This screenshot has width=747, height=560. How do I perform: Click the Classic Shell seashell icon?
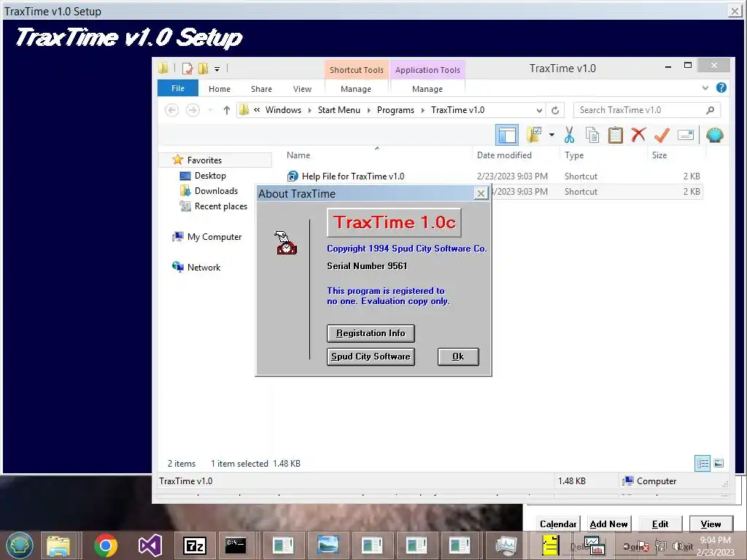pyautogui.click(x=715, y=135)
